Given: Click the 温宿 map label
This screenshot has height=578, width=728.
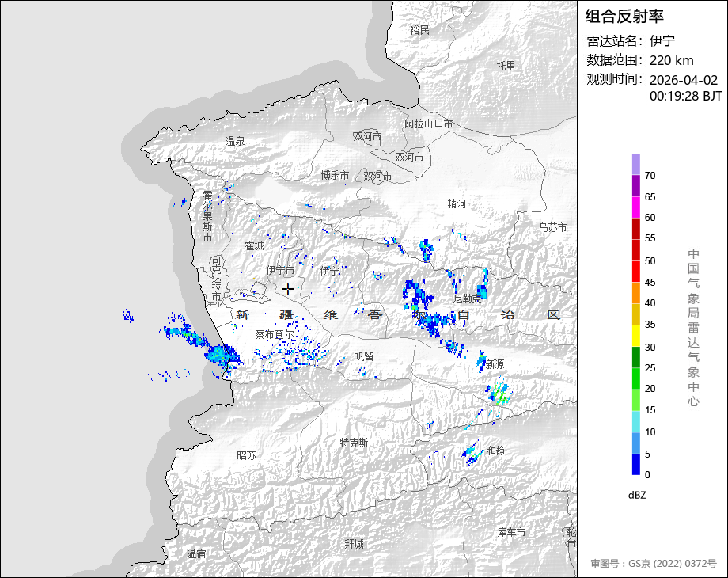Looking at the screenshot, I should (x=196, y=553).
